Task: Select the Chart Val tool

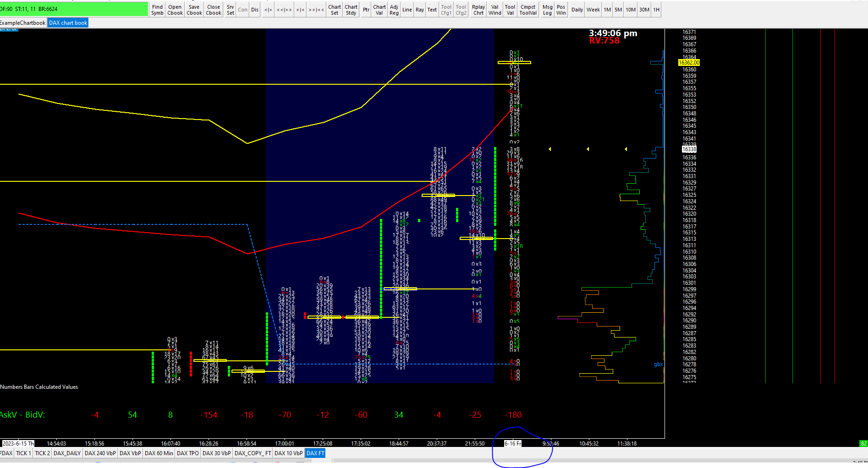Action: coord(379,10)
